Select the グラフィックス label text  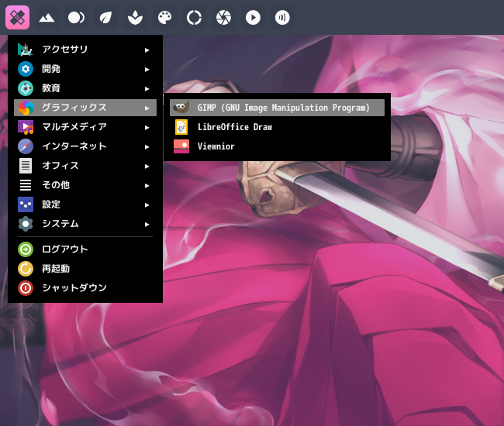click(x=74, y=108)
